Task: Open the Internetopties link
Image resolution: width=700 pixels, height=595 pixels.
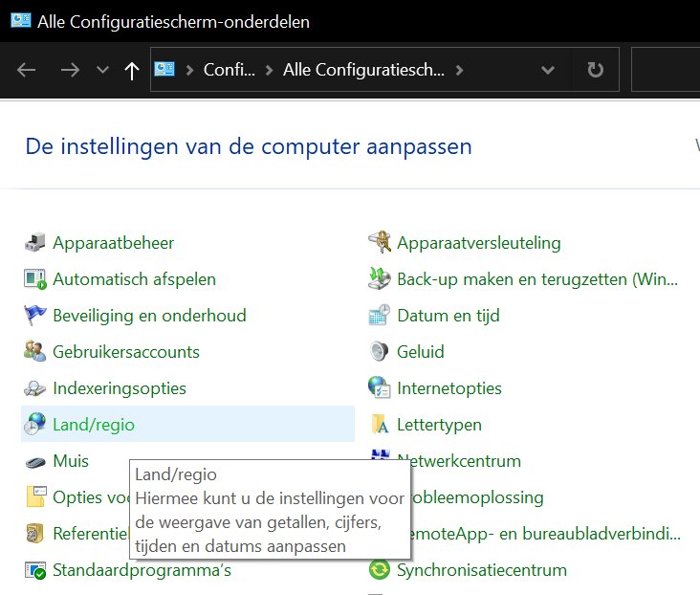Action: 449,388
